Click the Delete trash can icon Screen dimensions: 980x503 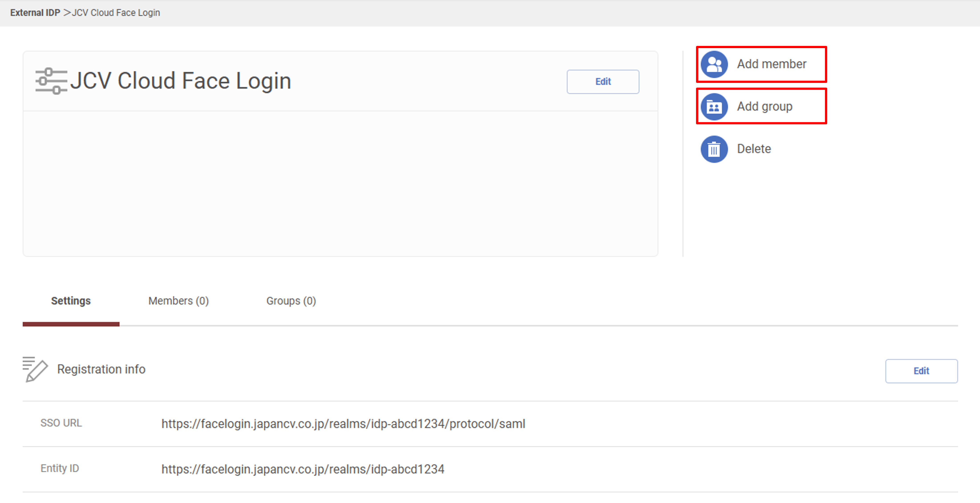pos(714,149)
